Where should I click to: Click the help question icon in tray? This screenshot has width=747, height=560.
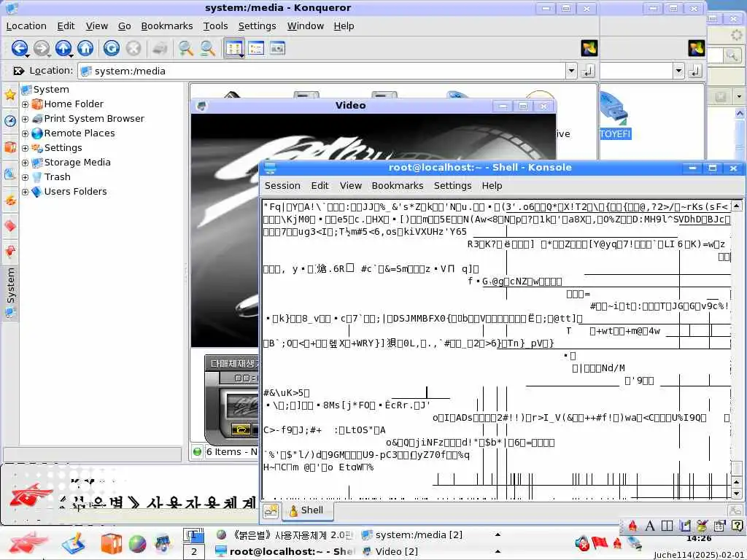[x=737, y=526]
